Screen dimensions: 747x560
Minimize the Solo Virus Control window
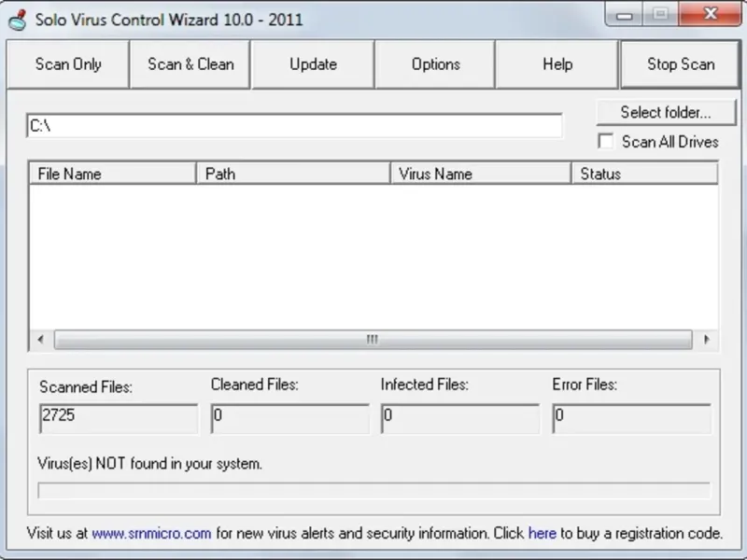pyautogui.click(x=624, y=15)
